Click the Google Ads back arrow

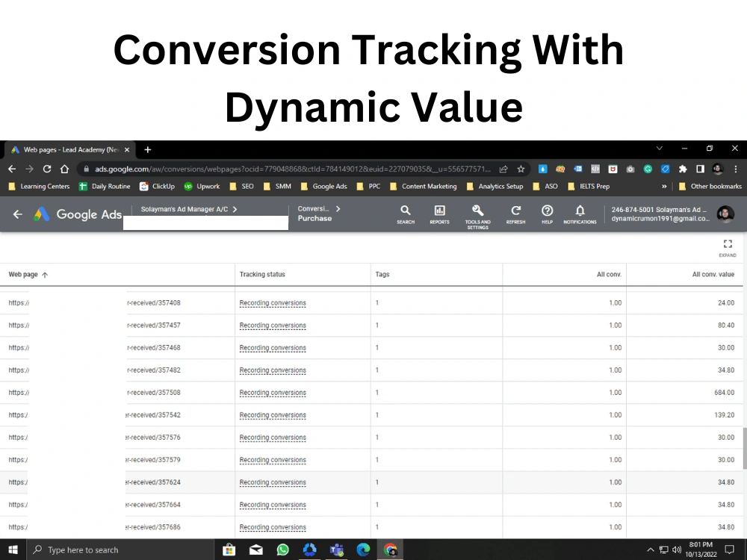pos(18,214)
